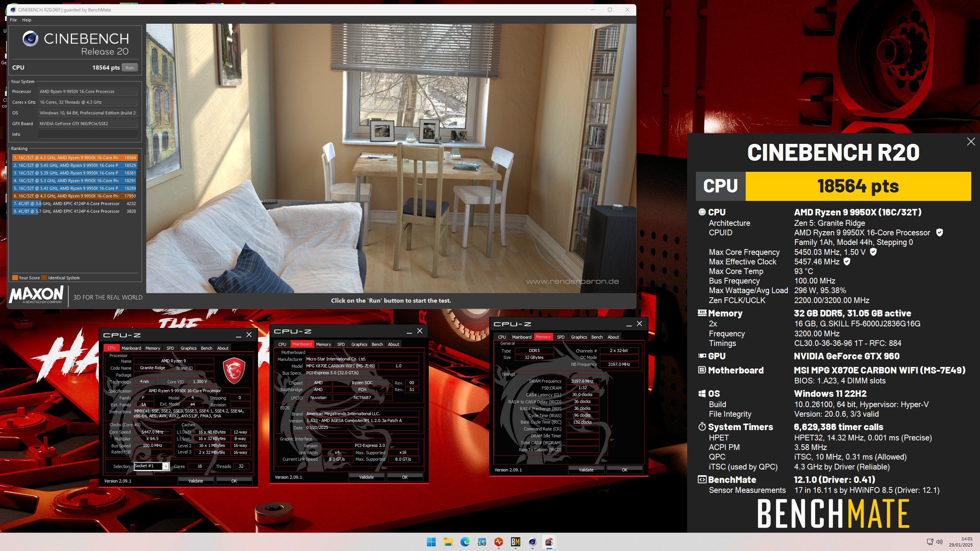Switch to BenchMate BM taskbar icon
Screen dimensions: 980x551
(x=515, y=542)
